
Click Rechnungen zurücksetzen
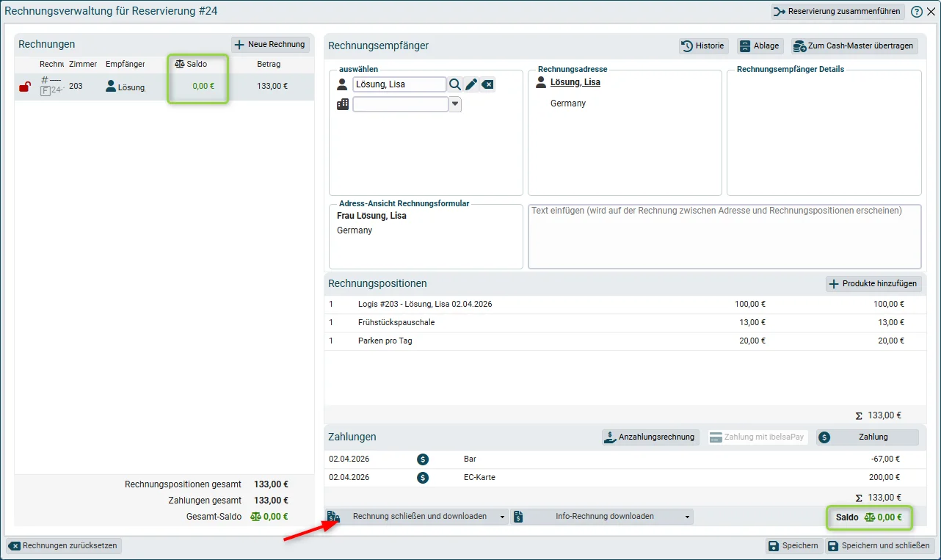64,545
